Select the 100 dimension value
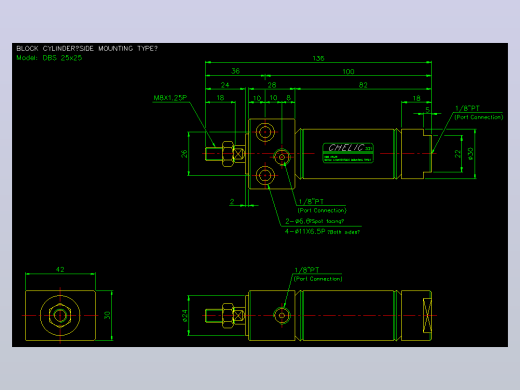 coord(348,71)
